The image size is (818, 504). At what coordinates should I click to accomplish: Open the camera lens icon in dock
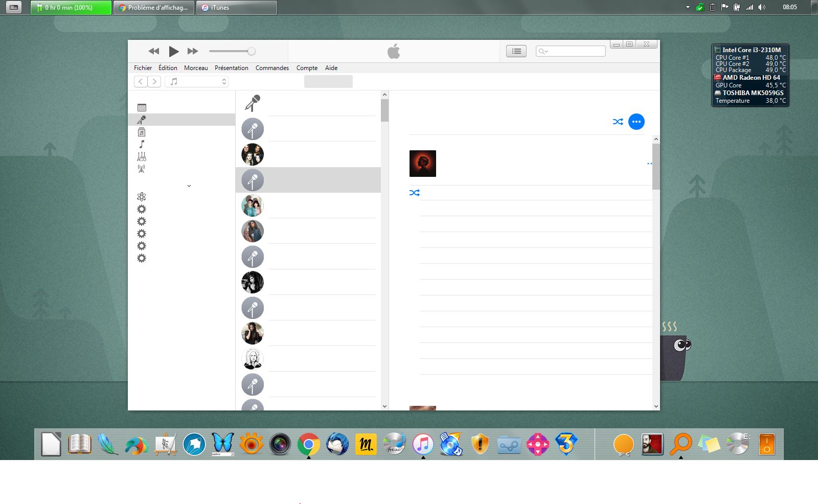(280, 444)
